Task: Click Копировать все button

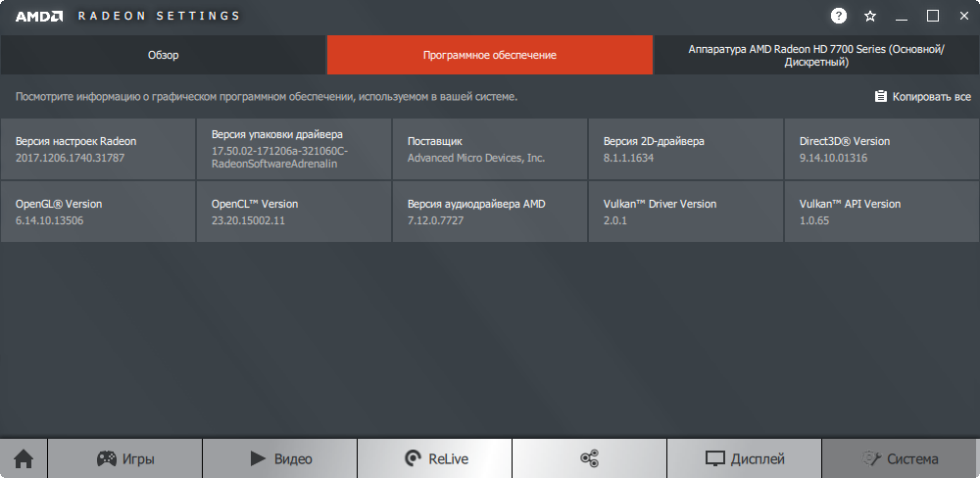Action: [922, 97]
